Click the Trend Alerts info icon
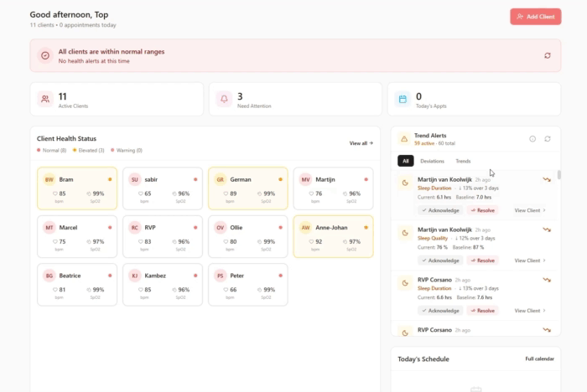This screenshot has height=392, width=587. (532, 139)
